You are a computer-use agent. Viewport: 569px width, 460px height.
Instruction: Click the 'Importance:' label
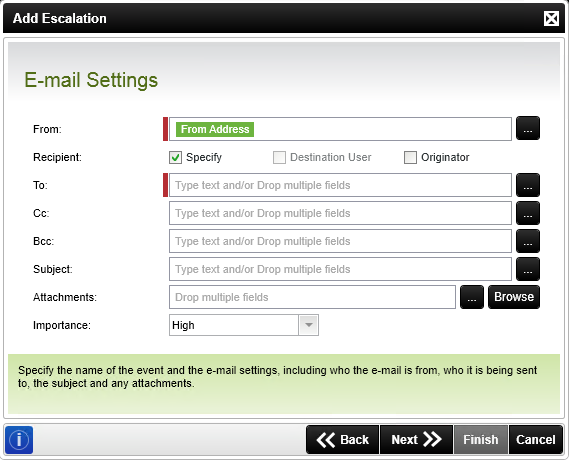click(x=62, y=325)
